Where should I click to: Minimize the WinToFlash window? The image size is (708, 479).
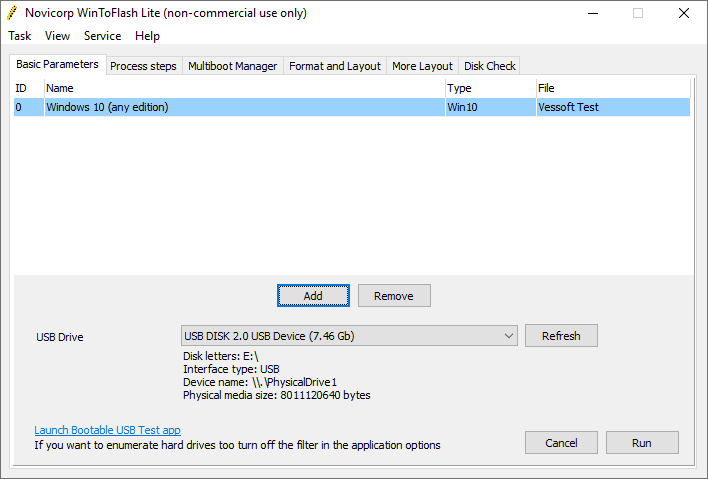tap(593, 14)
